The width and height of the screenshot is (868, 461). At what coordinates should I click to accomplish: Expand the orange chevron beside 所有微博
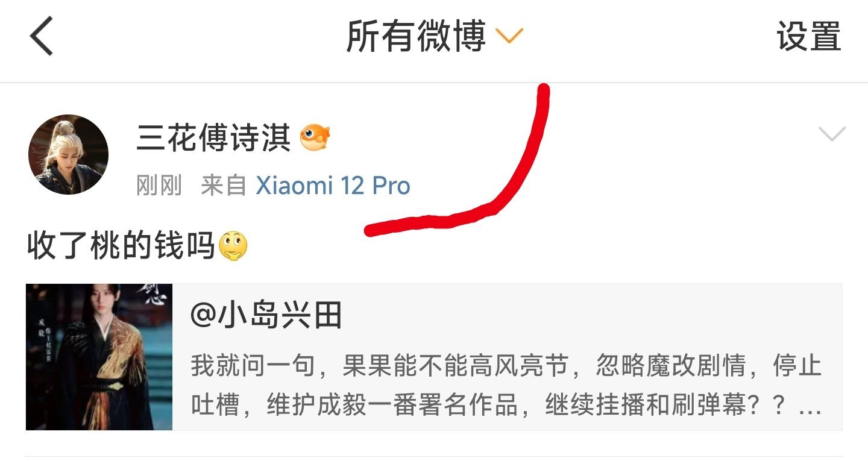coord(509,37)
